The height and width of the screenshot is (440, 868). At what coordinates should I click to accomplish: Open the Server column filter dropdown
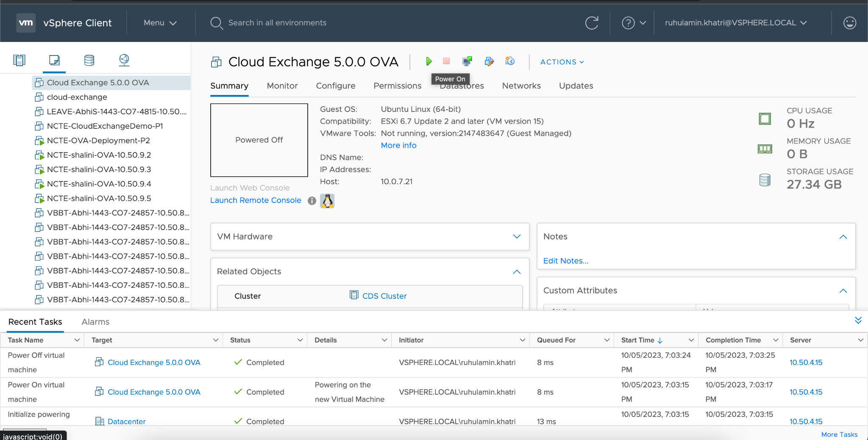click(861, 340)
